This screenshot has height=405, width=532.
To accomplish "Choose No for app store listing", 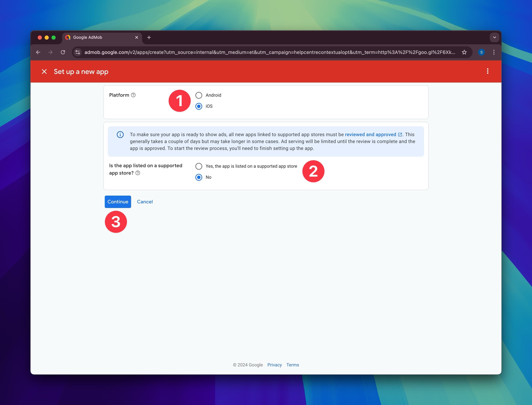I will coord(199,178).
